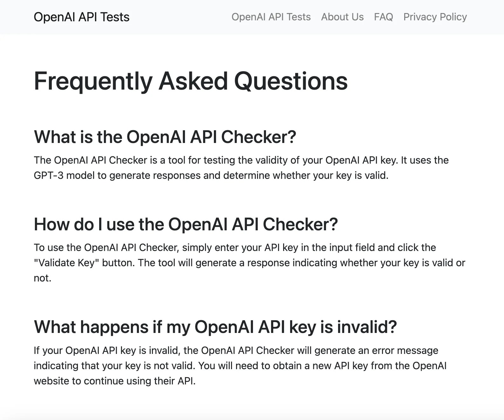Click the sentence about entering your API key
Viewport: 504px width, 420px height.
tap(235, 247)
